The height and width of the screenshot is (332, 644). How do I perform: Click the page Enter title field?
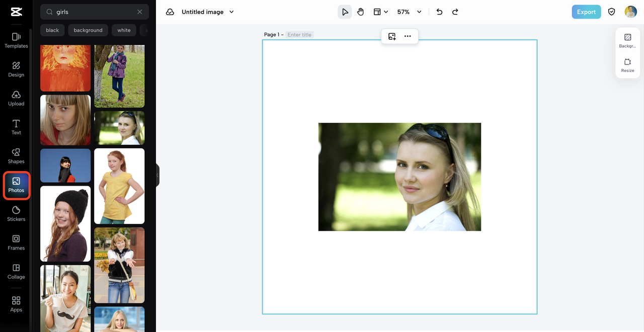(x=300, y=35)
